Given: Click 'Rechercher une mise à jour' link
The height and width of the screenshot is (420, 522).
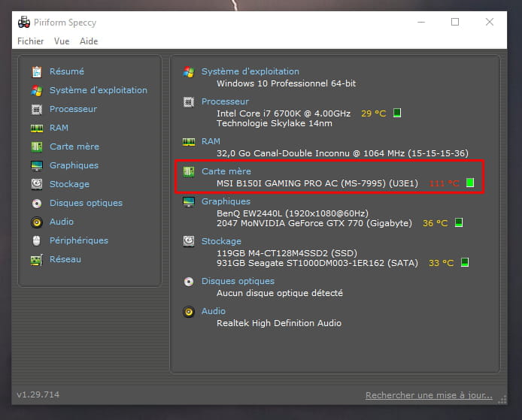Looking at the screenshot, I should coord(429,395).
